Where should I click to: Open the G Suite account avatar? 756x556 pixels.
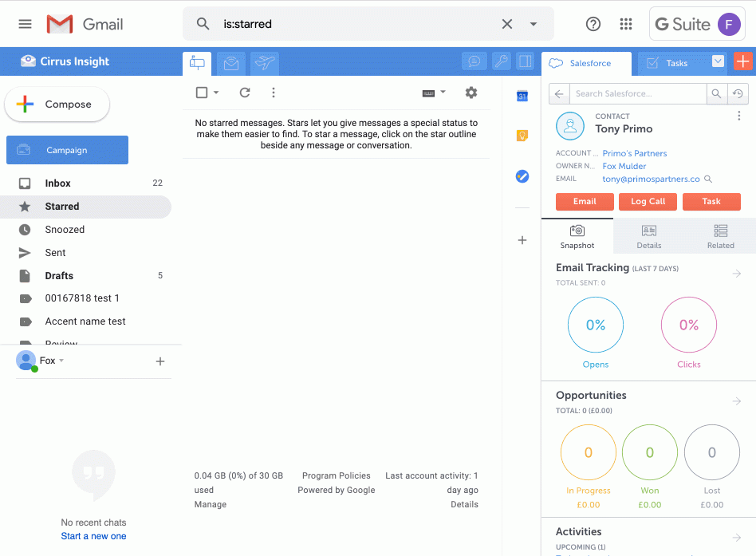(x=729, y=24)
